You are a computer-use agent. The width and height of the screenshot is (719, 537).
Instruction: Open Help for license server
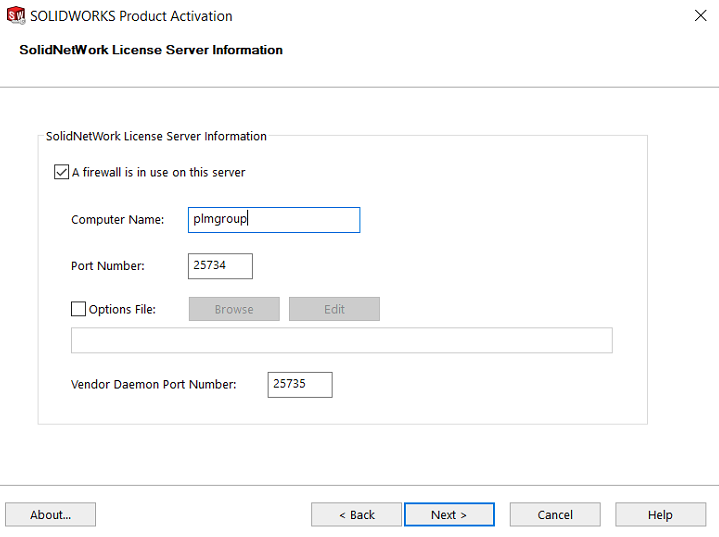point(660,515)
